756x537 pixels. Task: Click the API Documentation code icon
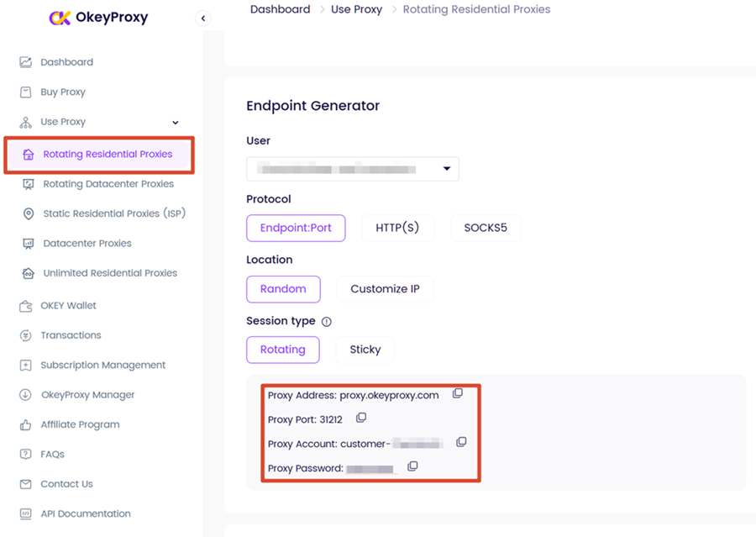click(25, 513)
